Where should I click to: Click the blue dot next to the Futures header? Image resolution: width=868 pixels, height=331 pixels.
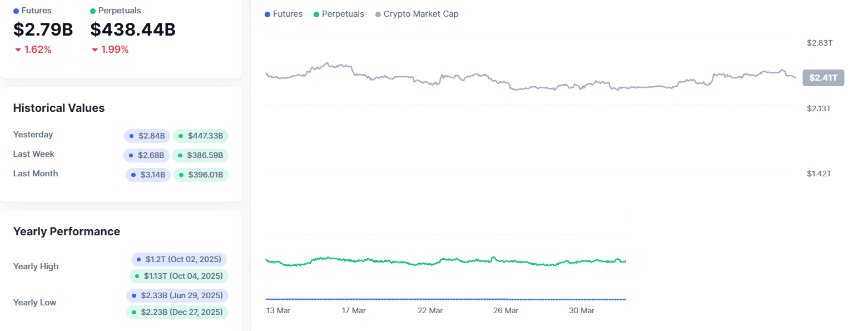point(15,10)
